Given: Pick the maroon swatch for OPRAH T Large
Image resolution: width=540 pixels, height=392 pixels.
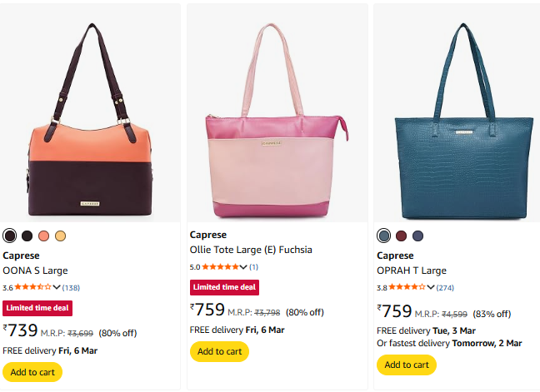Looking at the screenshot, I should tap(401, 236).
